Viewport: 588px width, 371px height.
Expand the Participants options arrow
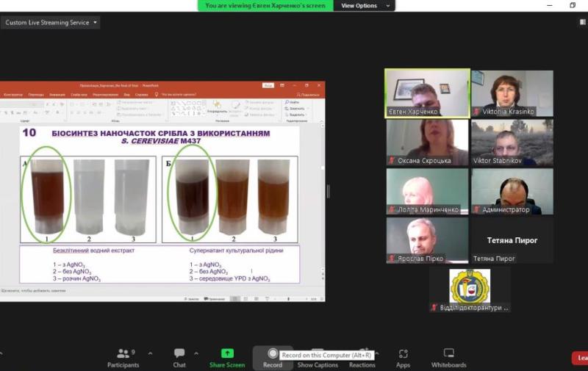[150, 353]
